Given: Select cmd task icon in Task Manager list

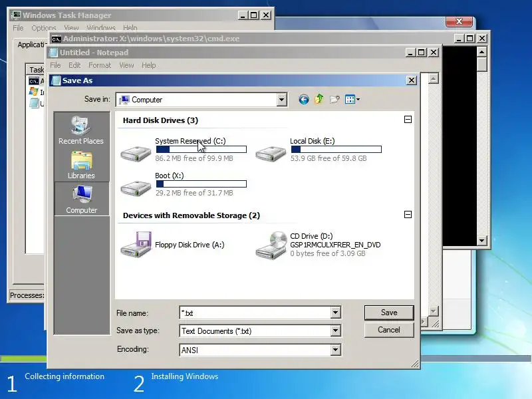Looking at the screenshot, I should (34, 81).
